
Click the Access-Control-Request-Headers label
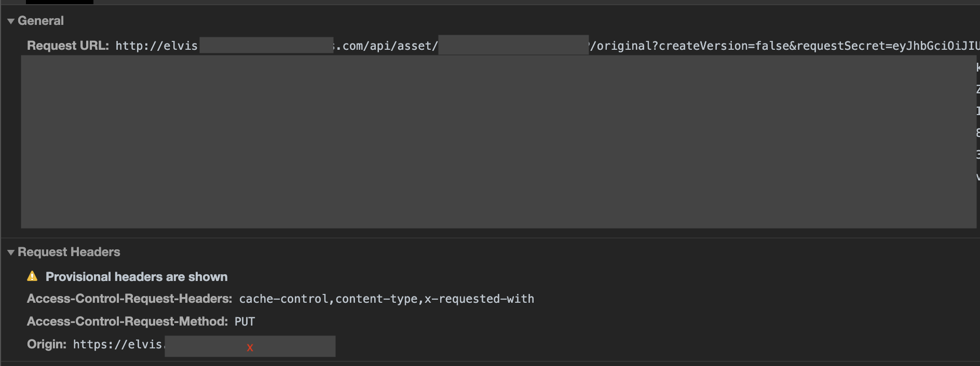[129, 299]
